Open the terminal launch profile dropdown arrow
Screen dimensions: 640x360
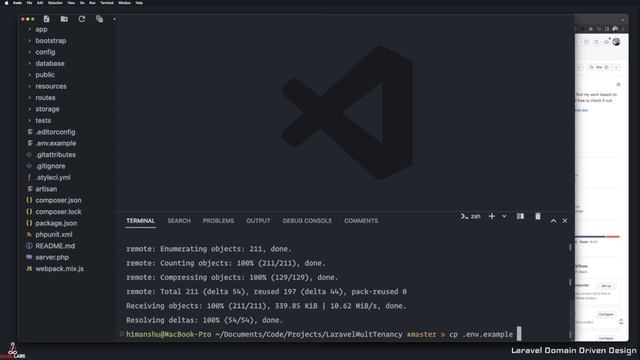504,216
